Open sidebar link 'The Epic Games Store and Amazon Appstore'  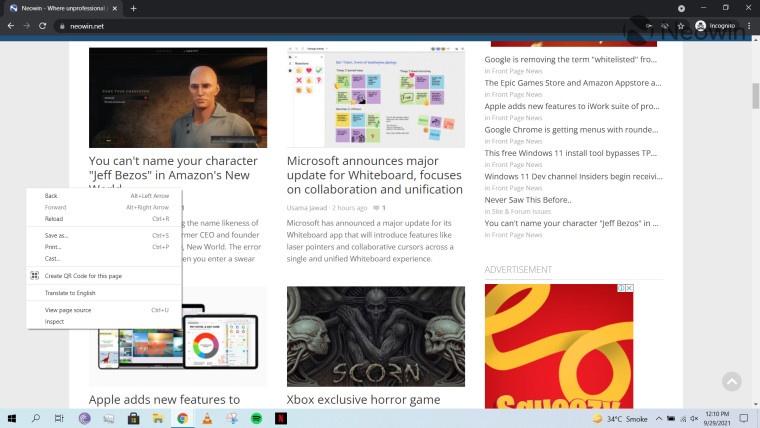click(572, 83)
